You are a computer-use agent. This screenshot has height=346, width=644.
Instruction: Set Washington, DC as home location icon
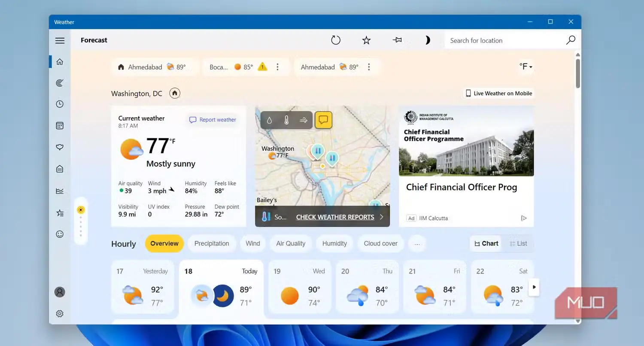tap(174, 93)
